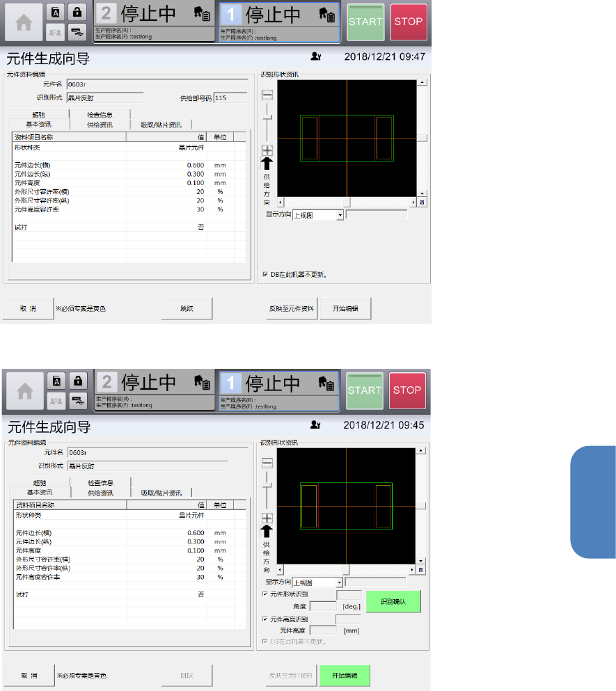Click the corner reset icon of 09:45 preview

[420, 570]
